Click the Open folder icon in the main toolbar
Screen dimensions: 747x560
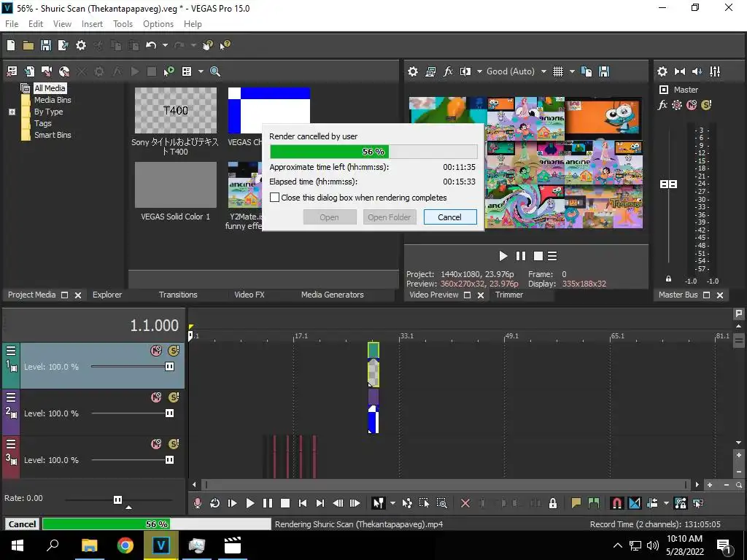point(28,45)
